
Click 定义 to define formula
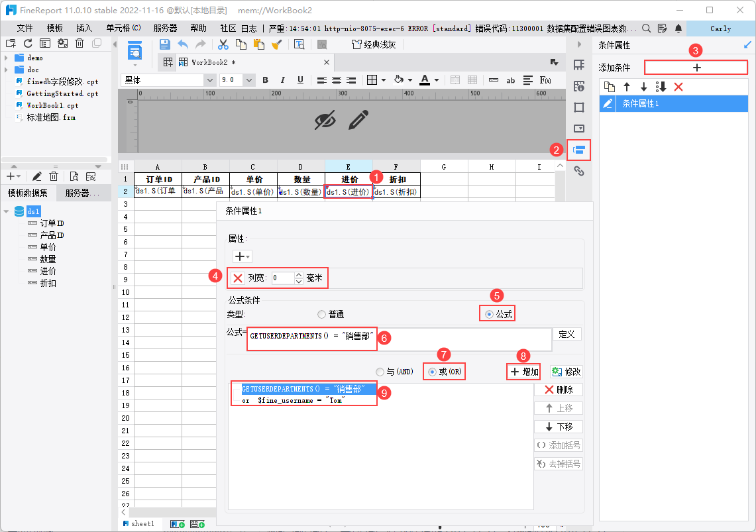[x=567, y=334]
